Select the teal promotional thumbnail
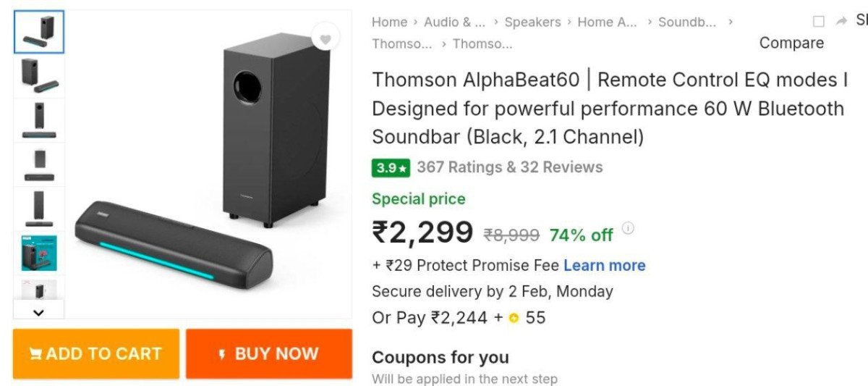868x386 pixels. click(x=39, y=253)
